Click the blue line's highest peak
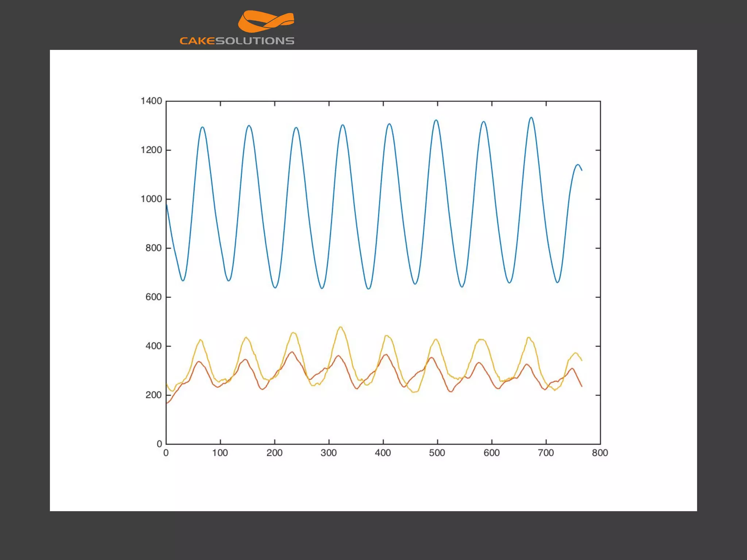The height and width of the screenshot is (560, 747). 531,118
